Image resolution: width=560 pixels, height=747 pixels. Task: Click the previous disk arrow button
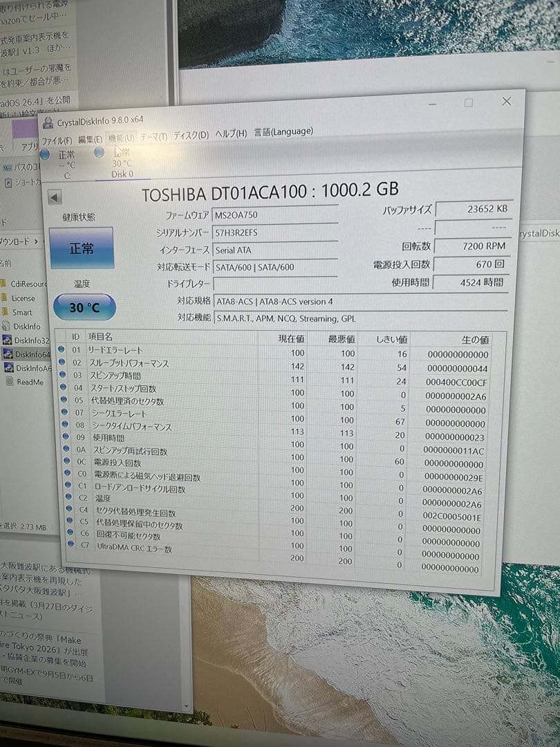pos(55,198)
